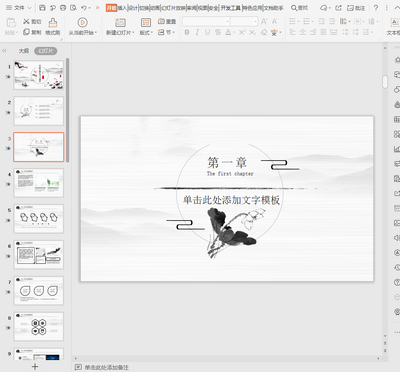This screenshot has width=400, height=372.
Task: Toggle Align Right paragraph alignment
Action: [313, 32]
